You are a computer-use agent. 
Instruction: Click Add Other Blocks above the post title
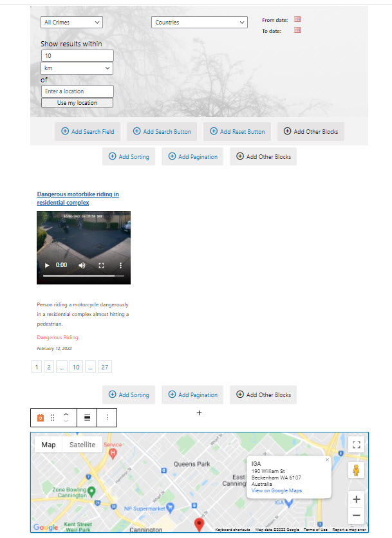pyautogui.click(x=263, y=156)
